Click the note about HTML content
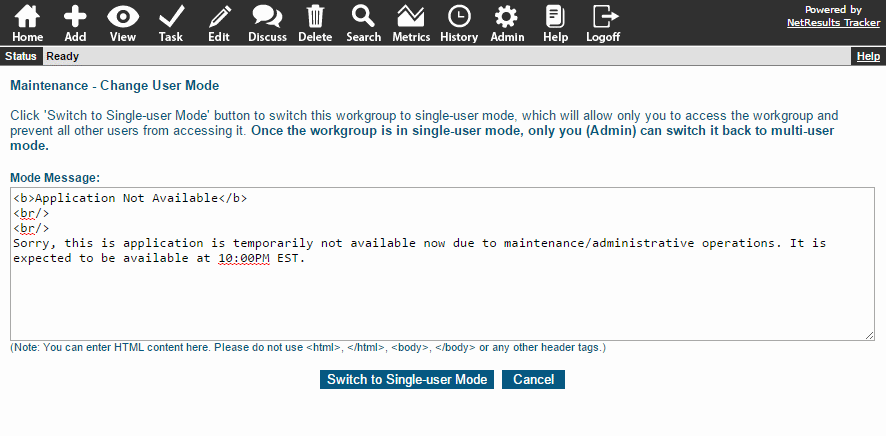The height and width of the screenshot is (436, 886). pyautogui.click(x=308, y=347)
